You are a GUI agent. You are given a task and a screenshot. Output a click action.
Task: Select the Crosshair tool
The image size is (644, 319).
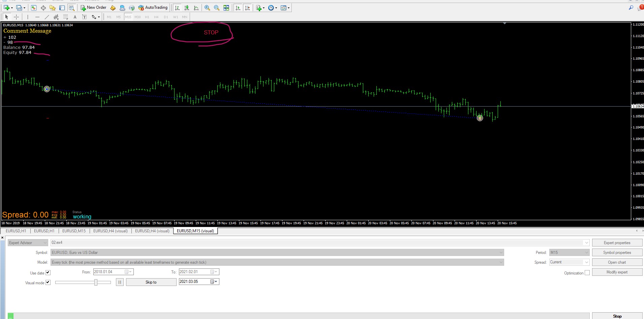(x=16, y=17)
